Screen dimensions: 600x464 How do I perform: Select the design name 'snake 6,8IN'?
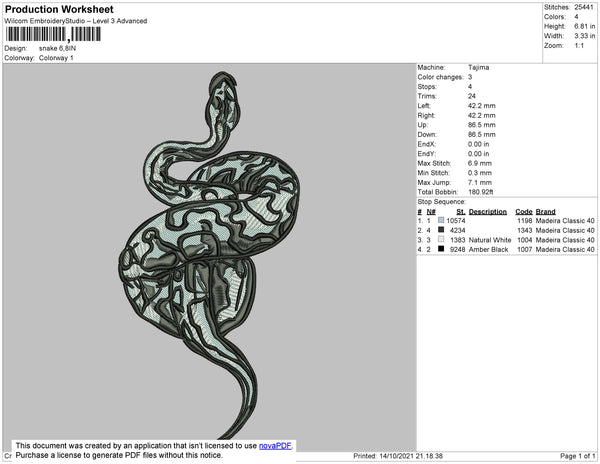pyautogui.click(x=57, y=49)
